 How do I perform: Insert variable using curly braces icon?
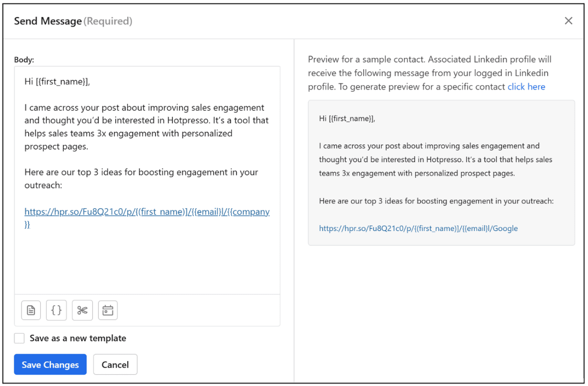[x=57, y=310]
